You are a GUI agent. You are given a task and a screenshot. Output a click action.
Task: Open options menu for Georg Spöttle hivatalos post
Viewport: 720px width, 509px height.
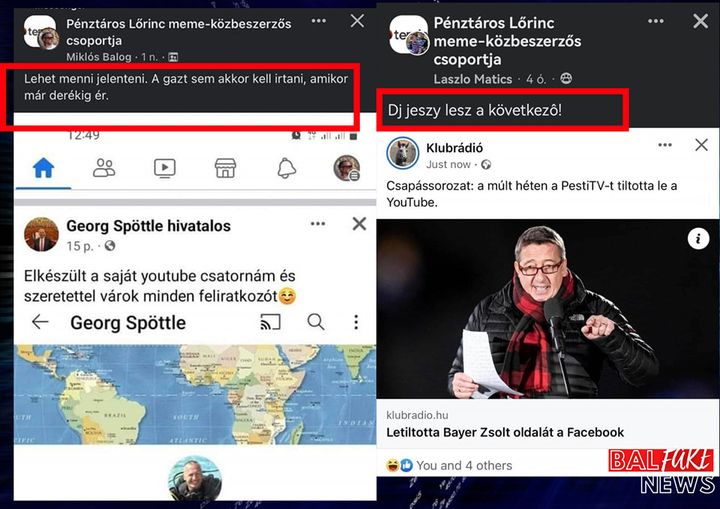point(318,224)
